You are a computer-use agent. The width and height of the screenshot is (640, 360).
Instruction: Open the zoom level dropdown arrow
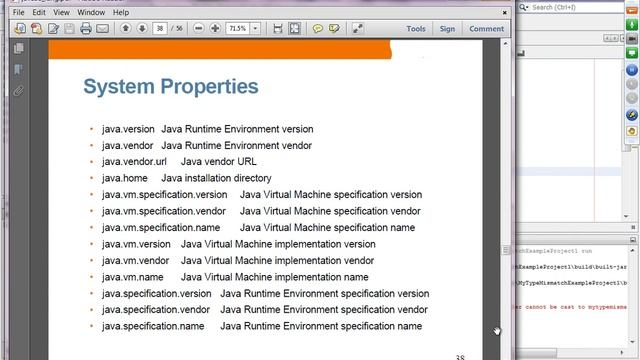point(255,29)
